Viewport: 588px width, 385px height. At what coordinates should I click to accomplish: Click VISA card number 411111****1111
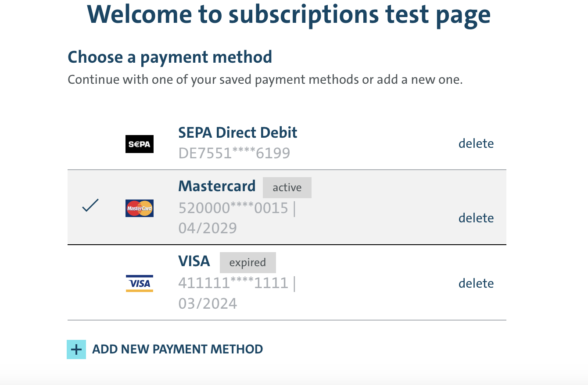(x=233, y=283)
